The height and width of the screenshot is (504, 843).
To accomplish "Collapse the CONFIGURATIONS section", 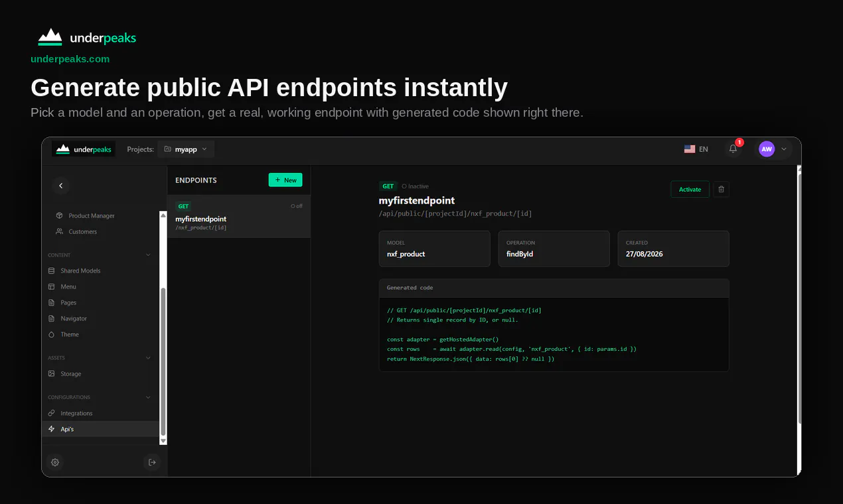I will pyautogui.click(x=148, y=397).
